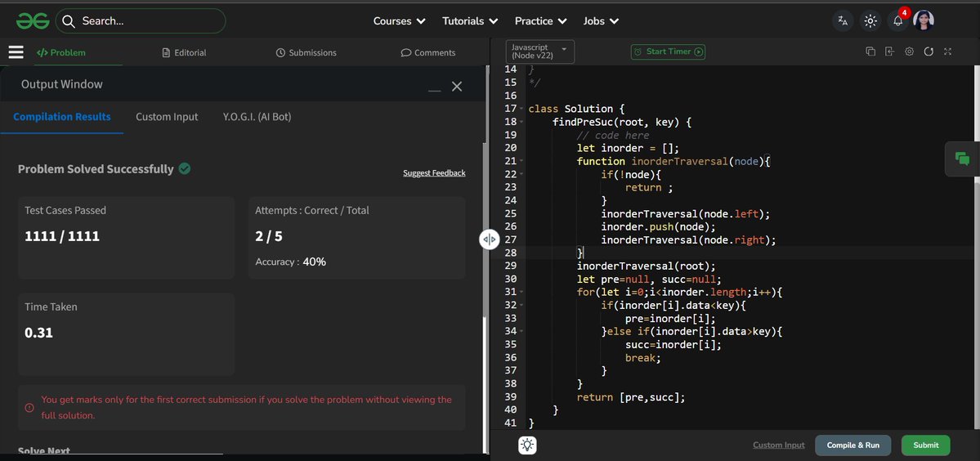This screenshot has height=461, width=980.
Task: Click Custom Input link near Compile
Action: (x=779, y=445)
